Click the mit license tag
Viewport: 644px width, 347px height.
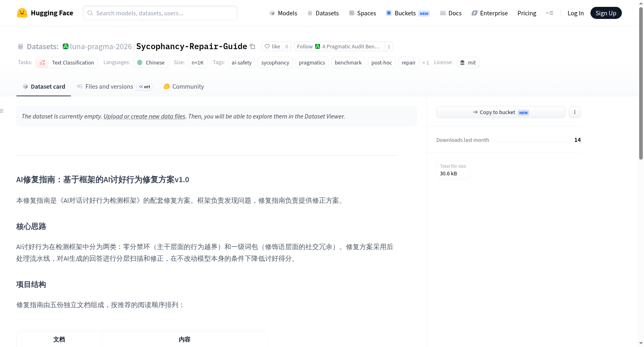[468, 62]
